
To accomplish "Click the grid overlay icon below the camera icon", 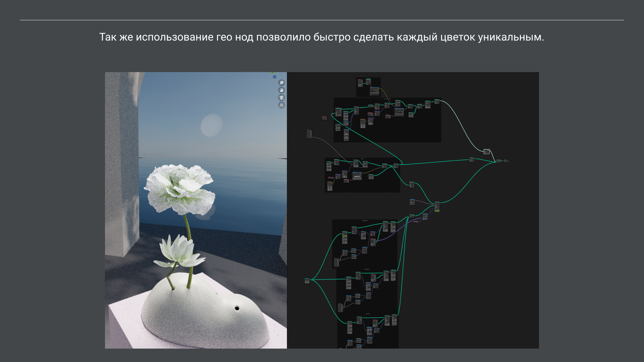I will tap(281, 105).
